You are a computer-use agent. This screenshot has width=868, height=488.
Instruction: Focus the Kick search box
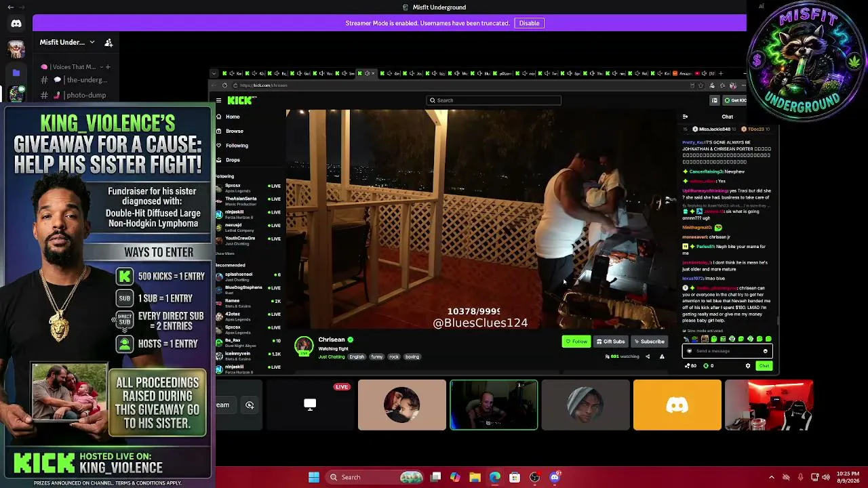coord(494,100)
